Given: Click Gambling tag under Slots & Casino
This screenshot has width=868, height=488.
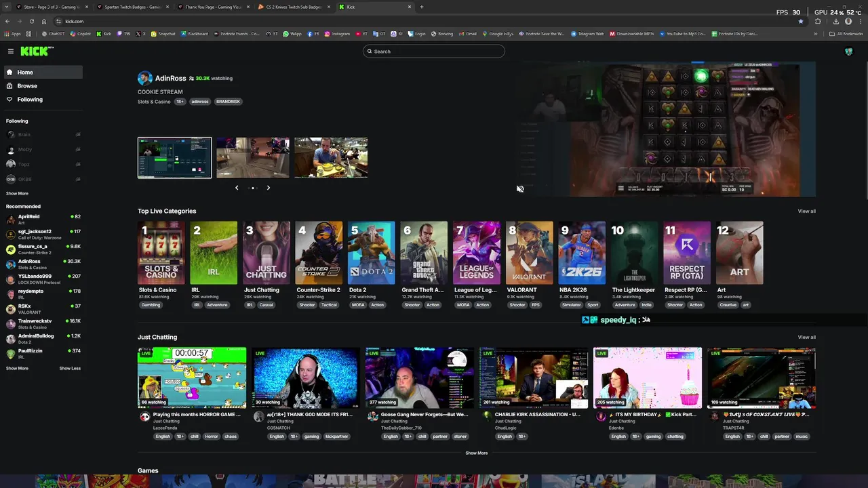Looking at the screenshot, I should (x=151, y=305).
